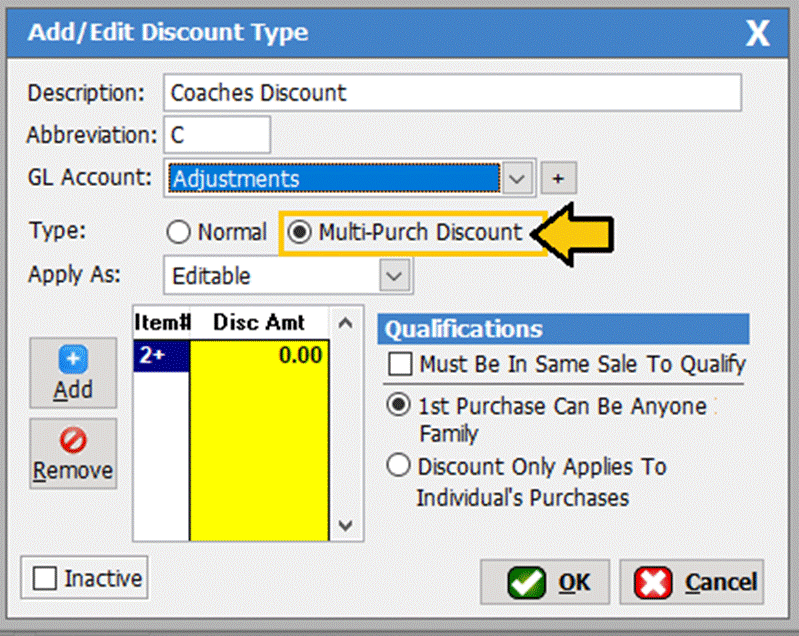Select the 2+ item row cell
Viewport: 799px width, 636px height.
pyautogui.click(x=160, y=356)
